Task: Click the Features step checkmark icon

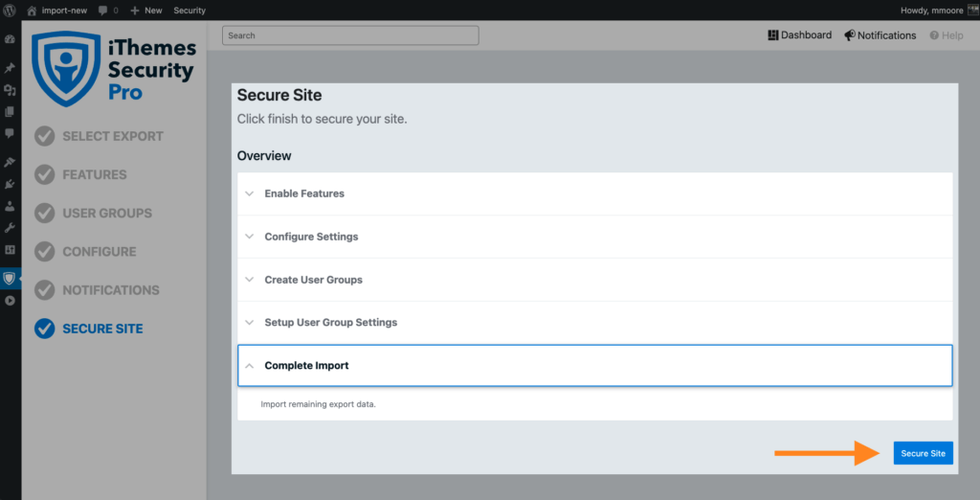Action: 44,174
